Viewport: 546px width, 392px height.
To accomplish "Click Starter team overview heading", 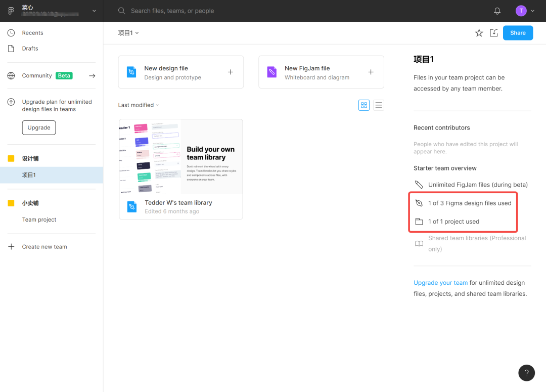I will [x=445, y=168].
